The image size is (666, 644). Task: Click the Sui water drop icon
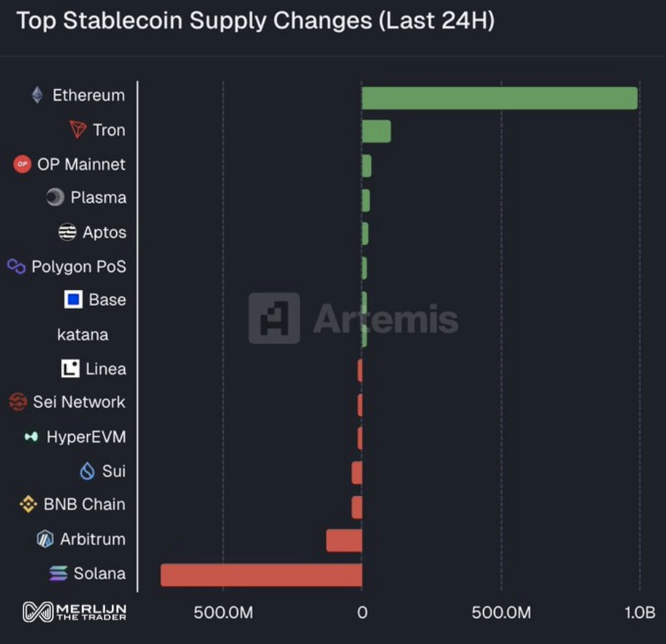(88, 471)
